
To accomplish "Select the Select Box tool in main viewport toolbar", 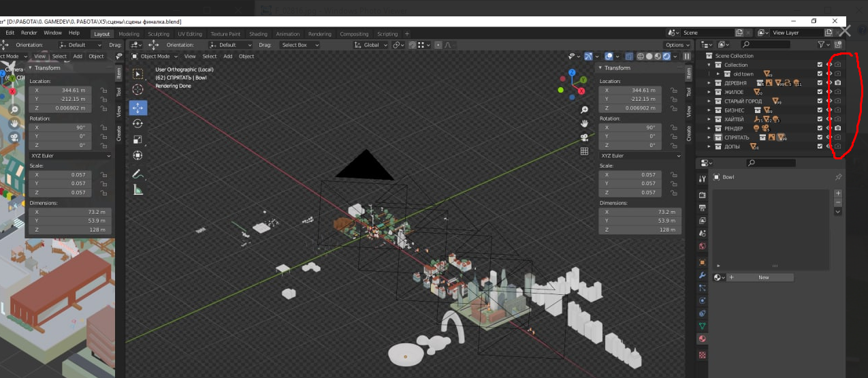I will (138, 74).
